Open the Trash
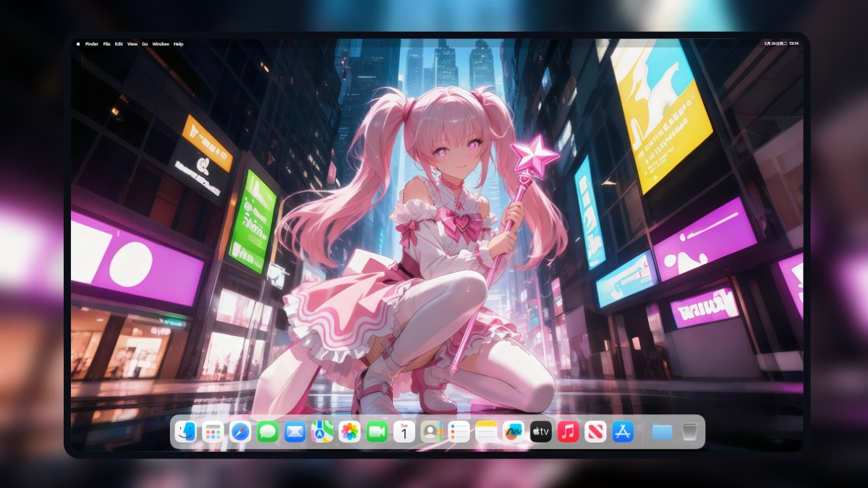The image size is (868, 488). (692, 432)
